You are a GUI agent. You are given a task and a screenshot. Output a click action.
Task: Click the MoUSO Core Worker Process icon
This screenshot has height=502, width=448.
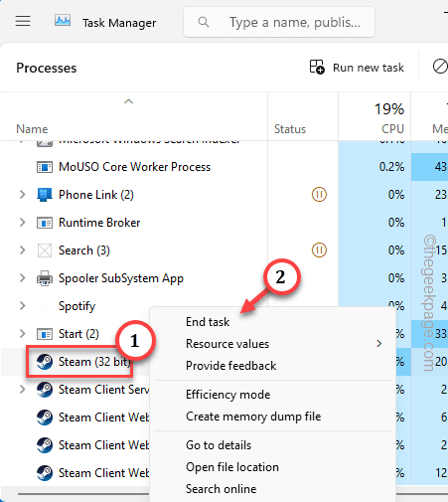tap(45, 167)
